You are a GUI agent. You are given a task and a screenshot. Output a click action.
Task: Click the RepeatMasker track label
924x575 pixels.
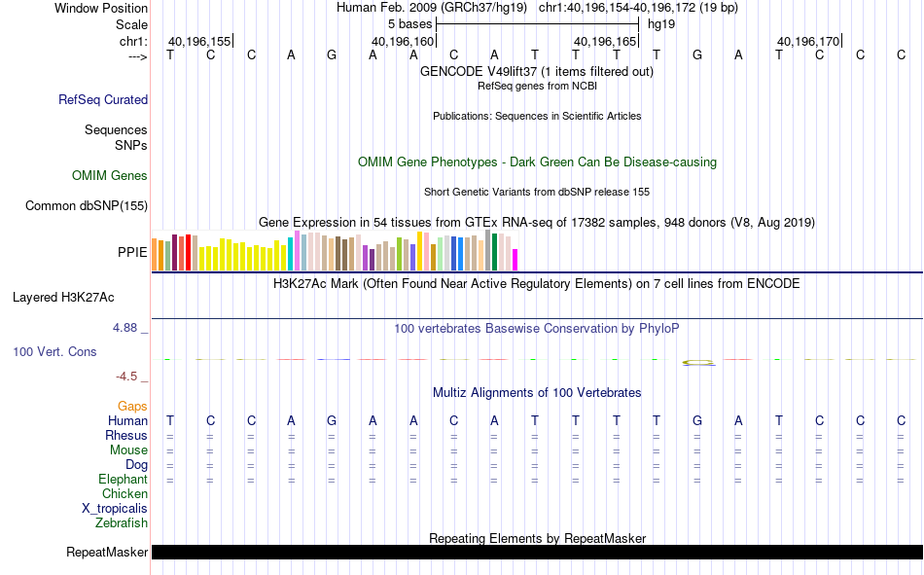pos(107,553)
